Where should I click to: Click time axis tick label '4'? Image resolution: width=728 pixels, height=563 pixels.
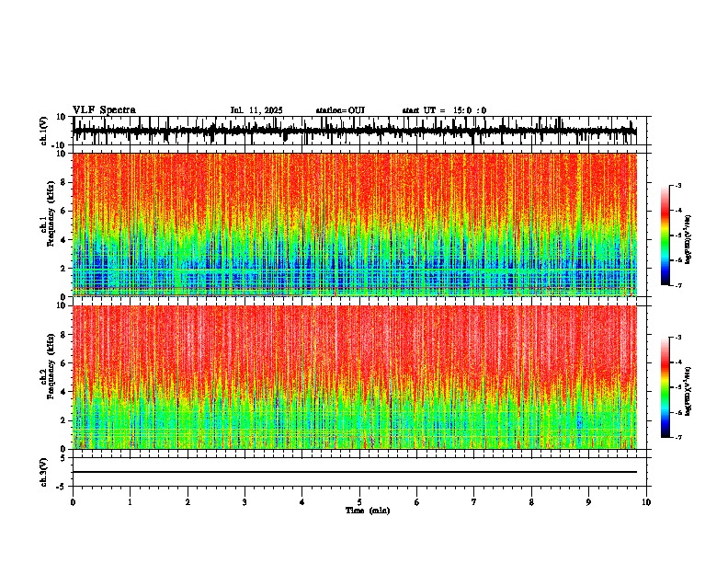[x=302, y=502]
